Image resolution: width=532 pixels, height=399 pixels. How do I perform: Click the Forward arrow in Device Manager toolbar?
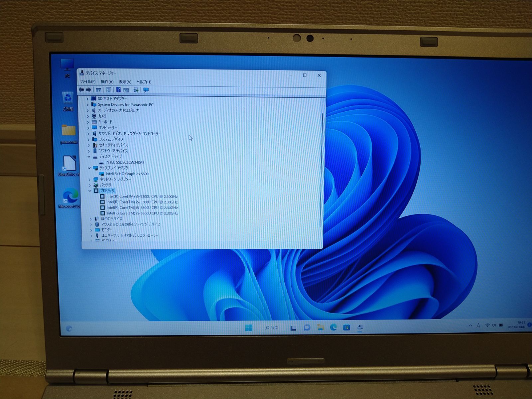coord(88,90)
